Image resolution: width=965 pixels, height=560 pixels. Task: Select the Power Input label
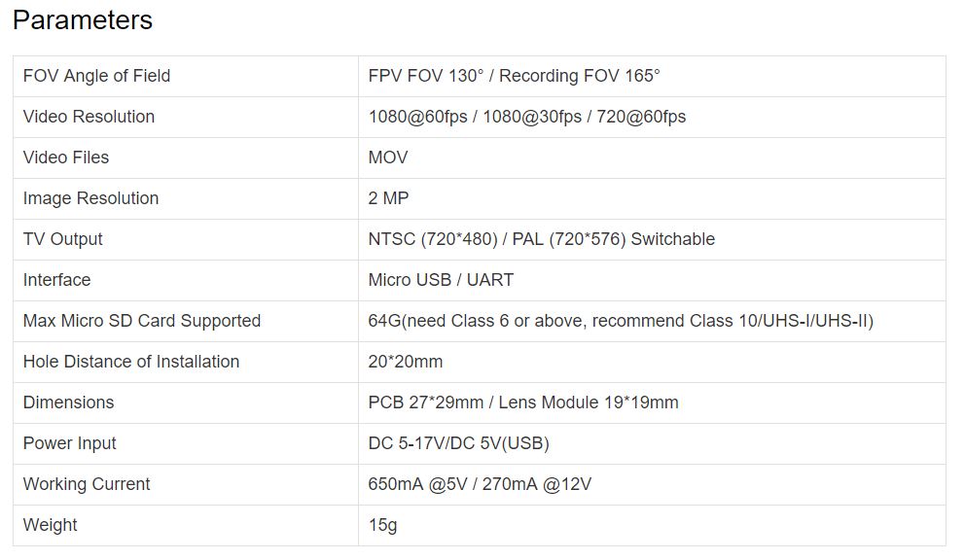[69, 443]
